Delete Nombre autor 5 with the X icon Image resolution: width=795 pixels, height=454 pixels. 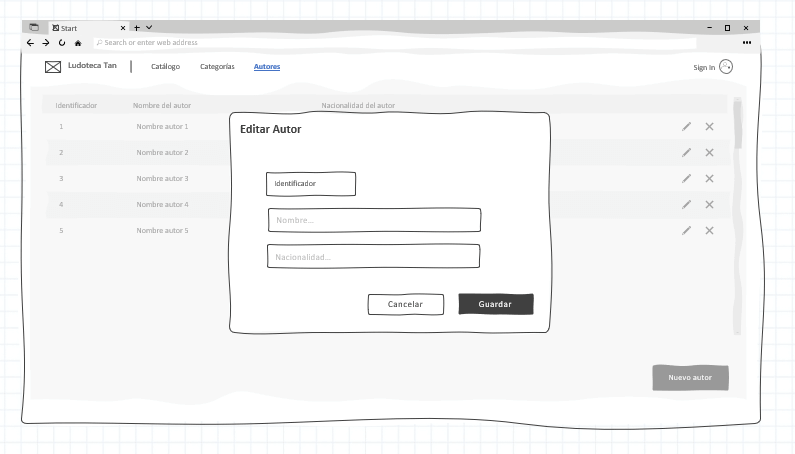tap(709, 230)
